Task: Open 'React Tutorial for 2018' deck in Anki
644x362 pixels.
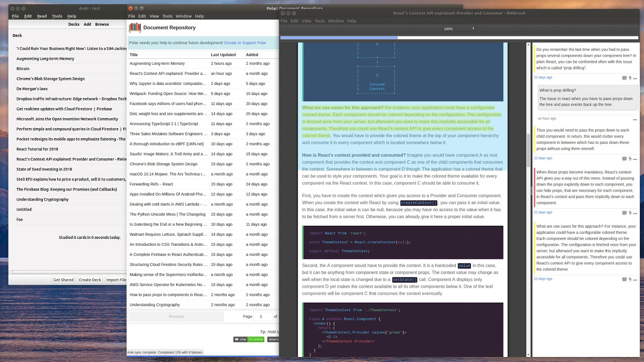Action: tap(37, 149)
